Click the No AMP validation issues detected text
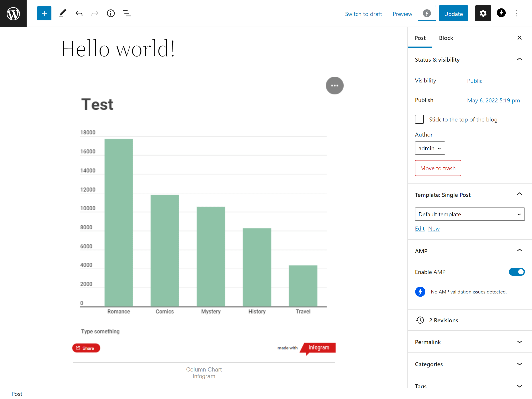The width and height of the screenshot is (532, 399). tap(469, 292)
